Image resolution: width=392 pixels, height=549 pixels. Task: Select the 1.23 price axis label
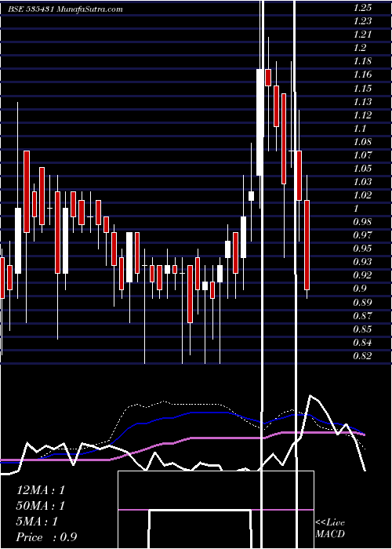(x=363, y=21)
